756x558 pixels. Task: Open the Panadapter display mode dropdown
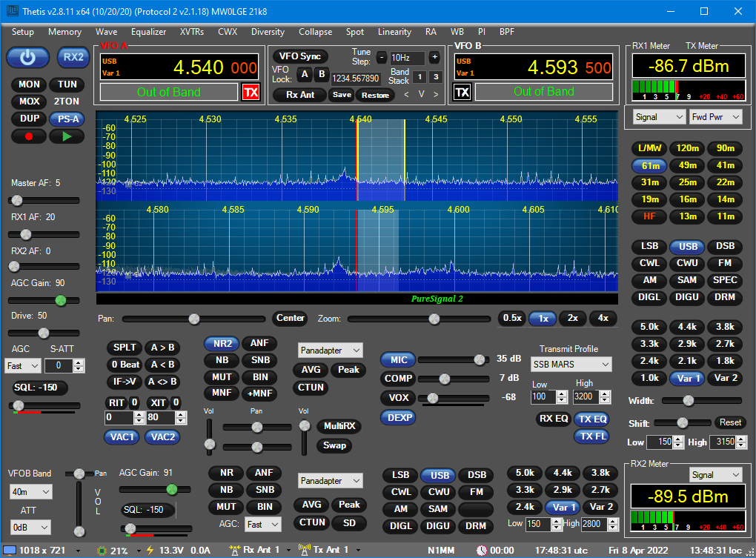[x=330, y=350]
